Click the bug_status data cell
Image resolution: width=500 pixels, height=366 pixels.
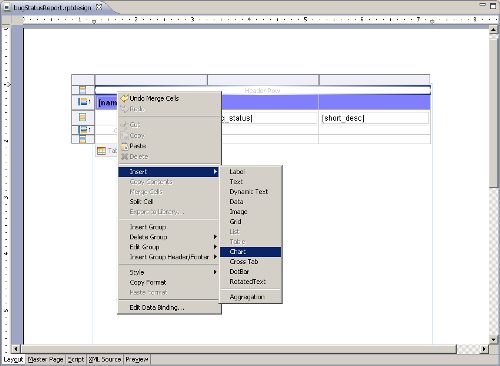click(x=269, y=118)
